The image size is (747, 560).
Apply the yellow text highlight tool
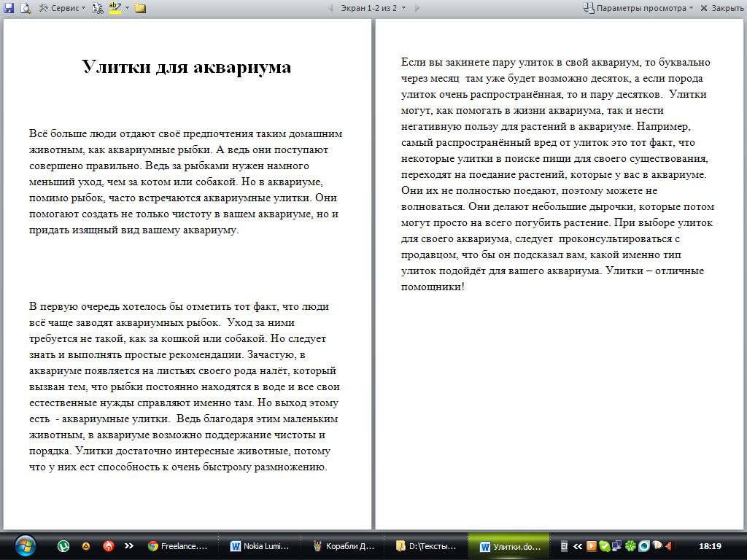point(115,7)
